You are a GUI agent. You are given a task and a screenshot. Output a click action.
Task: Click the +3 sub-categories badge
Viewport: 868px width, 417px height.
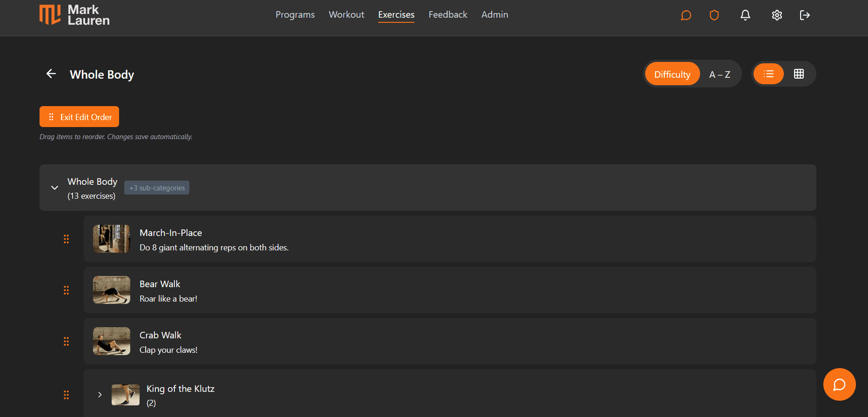tap(157, 188)
